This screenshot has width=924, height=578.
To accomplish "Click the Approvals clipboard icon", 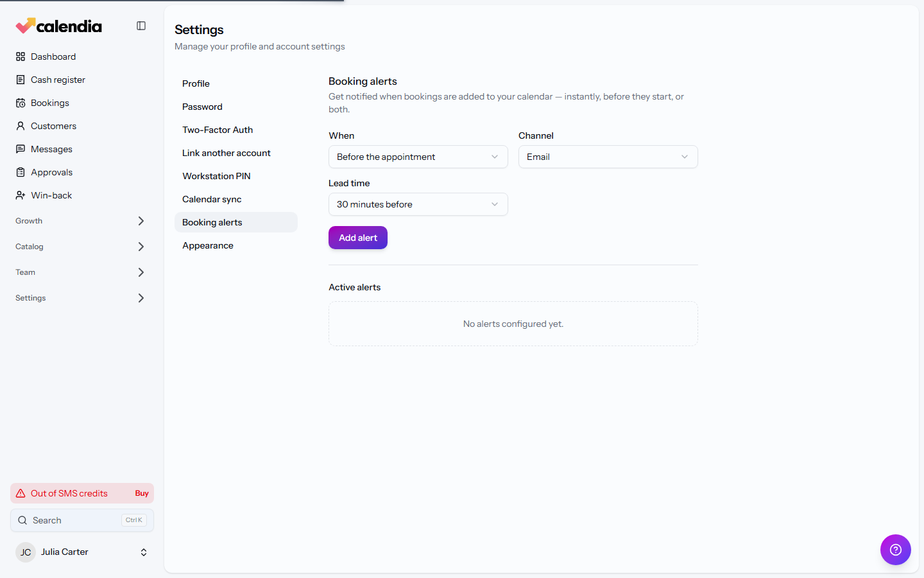I will tap(21, 172).
